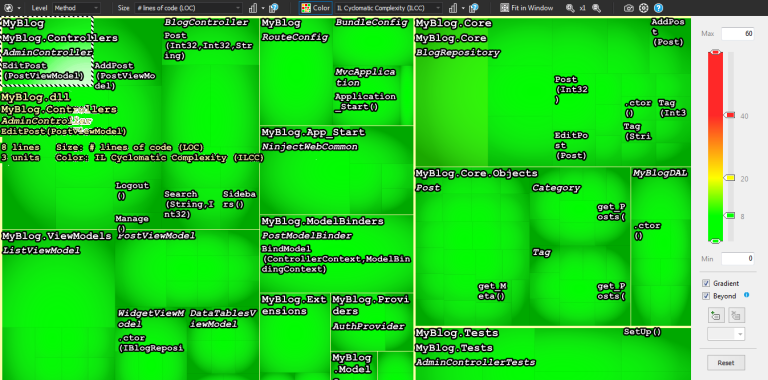Click the Reset button
The image size is (768, 380).
click(726, 363)
